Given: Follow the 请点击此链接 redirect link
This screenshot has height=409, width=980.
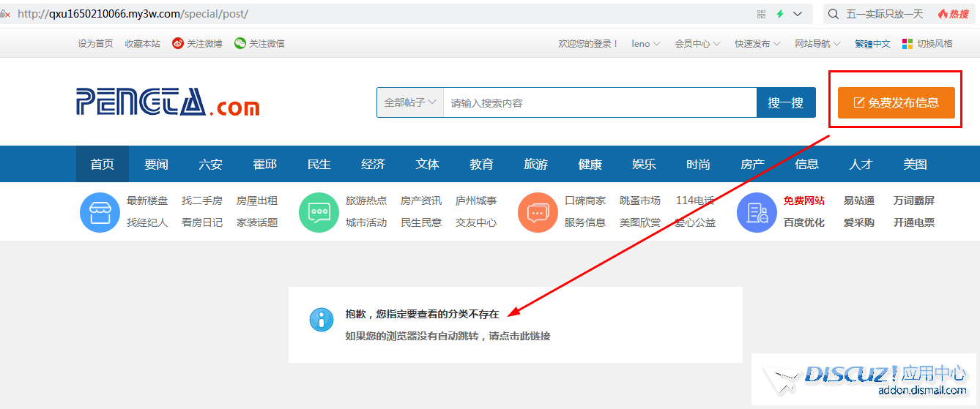Looking at the screenshot, I should 520,337.
